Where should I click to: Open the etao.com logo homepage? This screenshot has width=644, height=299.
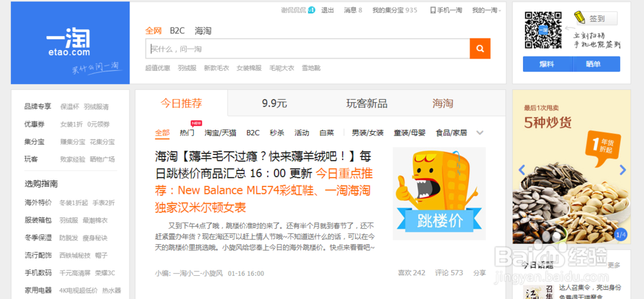point(70,43)
